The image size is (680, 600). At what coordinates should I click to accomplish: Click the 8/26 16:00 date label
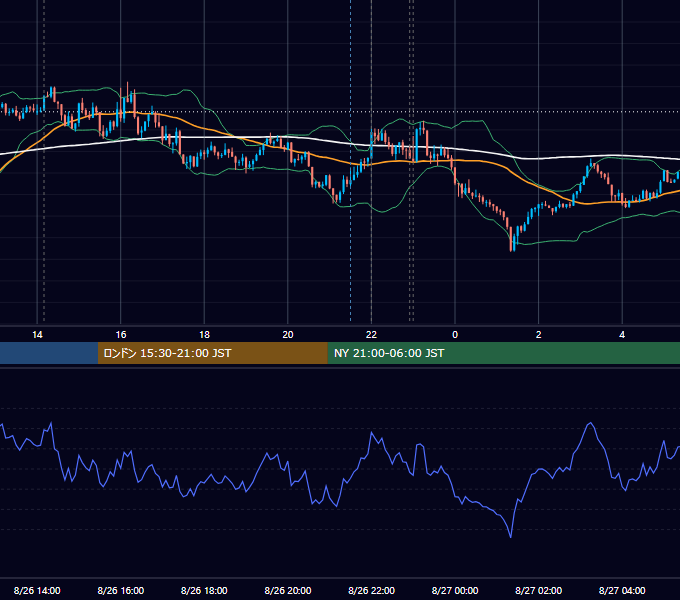click(121, 590)
